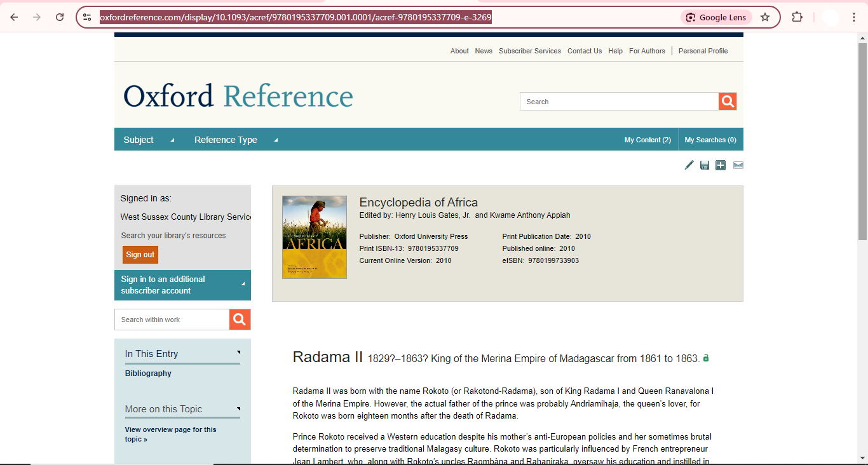Click Publisher Oxford University Press text

(x=414, y=236)
